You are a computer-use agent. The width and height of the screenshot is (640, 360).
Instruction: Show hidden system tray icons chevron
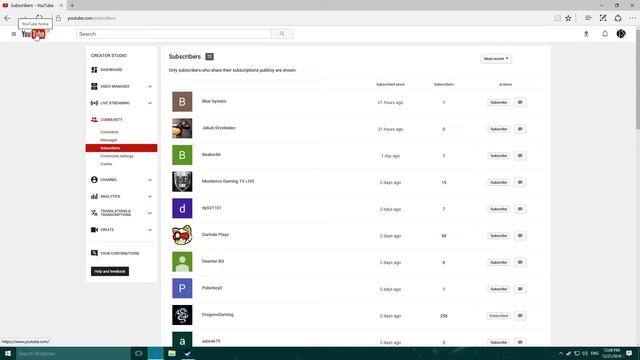tap(561, 353)
